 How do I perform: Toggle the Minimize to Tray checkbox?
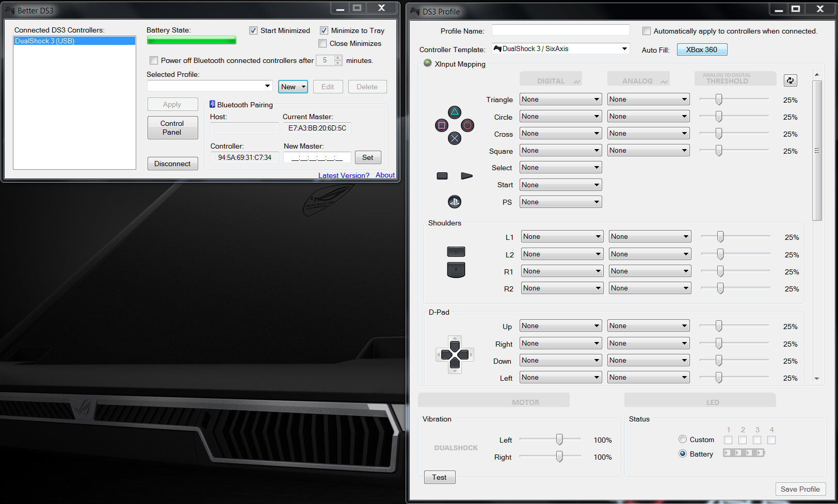click(x=324, y=30)
